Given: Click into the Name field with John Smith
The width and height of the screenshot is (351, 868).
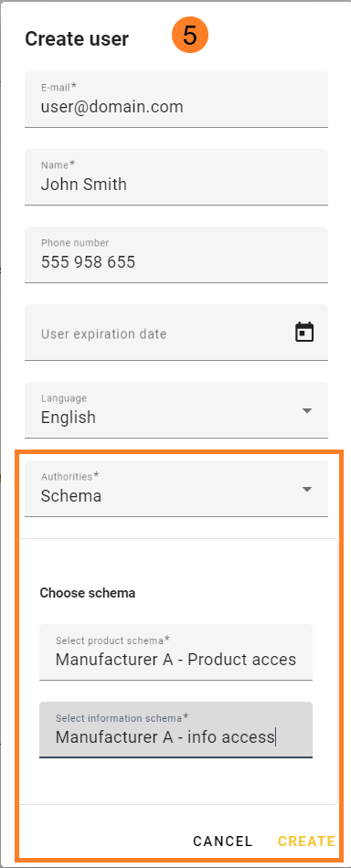Looking at the screenshot, I should (x=176, y=177).
